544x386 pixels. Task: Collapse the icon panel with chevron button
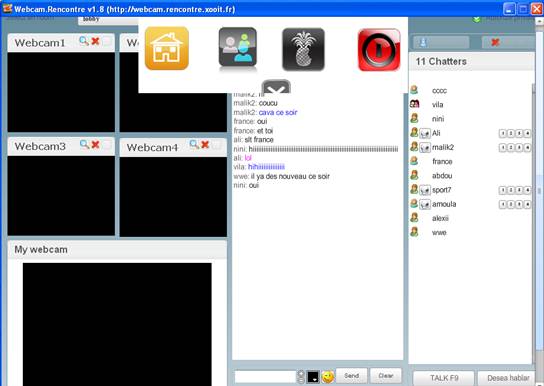click(x=276, y=87)
